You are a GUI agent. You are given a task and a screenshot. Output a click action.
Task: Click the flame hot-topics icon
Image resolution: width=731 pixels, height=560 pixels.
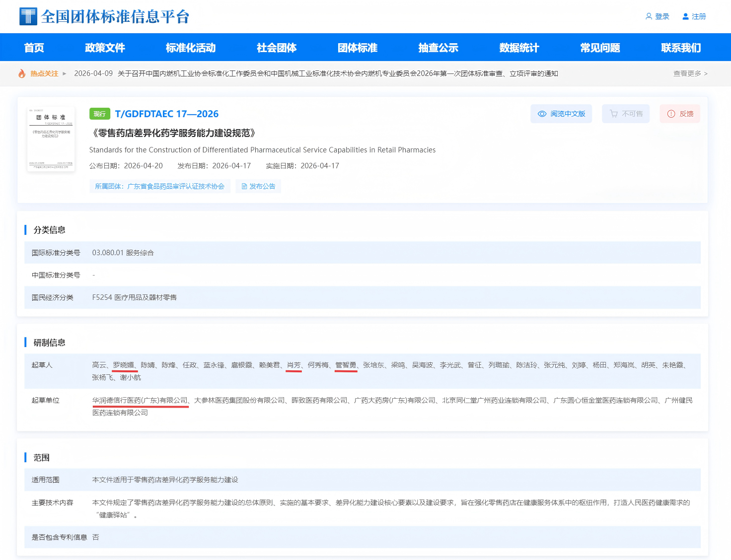click(22, 73)
